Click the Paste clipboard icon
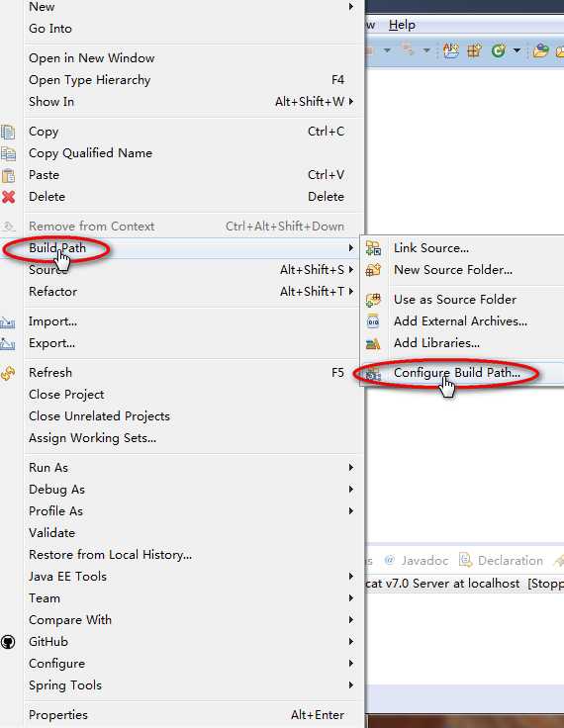564x728 pixels. [x=8, y=175]
